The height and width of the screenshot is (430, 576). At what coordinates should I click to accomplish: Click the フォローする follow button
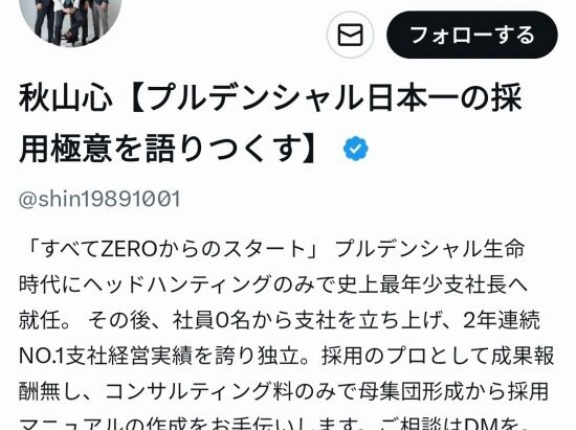(x=472, y=35)
